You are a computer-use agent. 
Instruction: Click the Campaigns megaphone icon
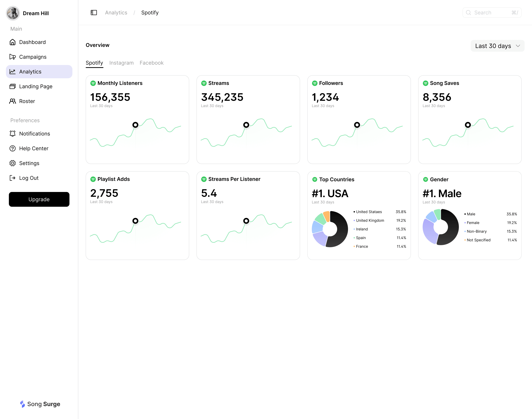click(13, 57)
